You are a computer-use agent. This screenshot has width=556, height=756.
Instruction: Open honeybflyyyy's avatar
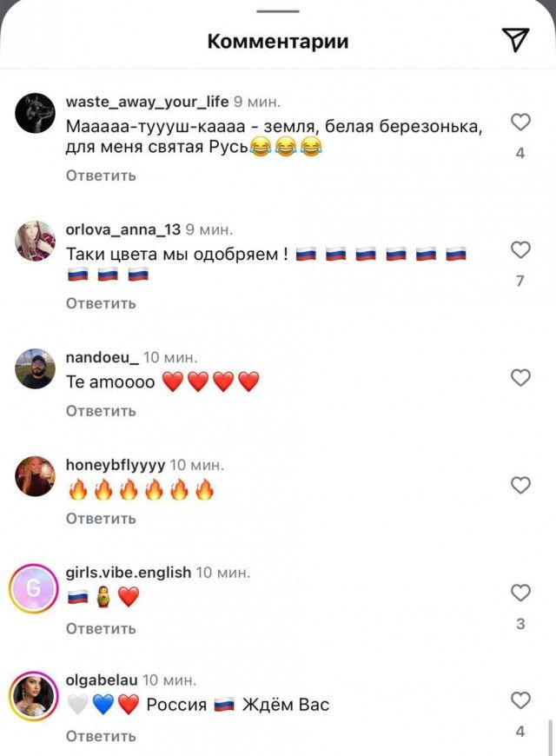coord(35,476)
